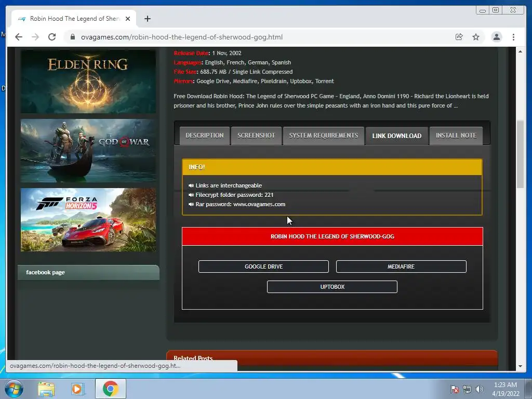532x399 pixels.
Task: Click the Mirrors list line
Action: pos(254,82)
